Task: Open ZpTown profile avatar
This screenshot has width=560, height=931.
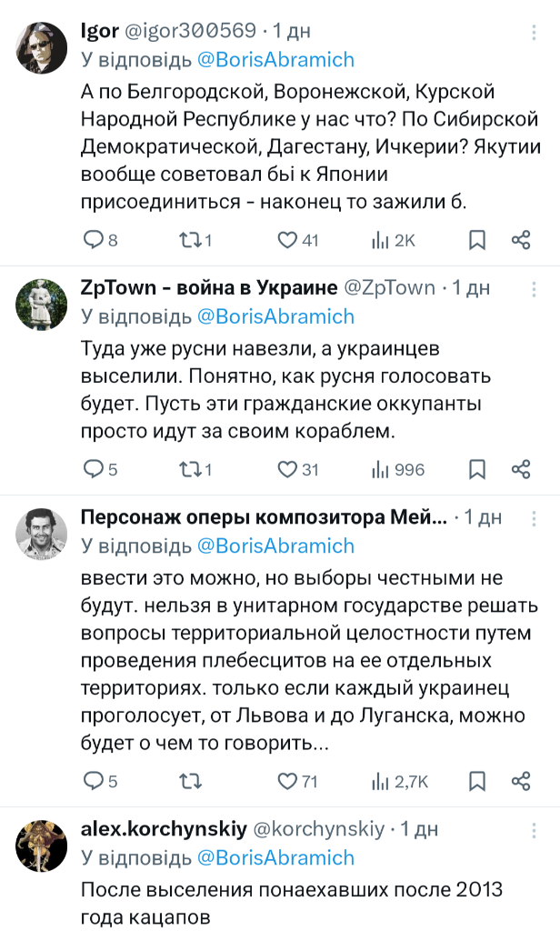Action: 42,305
